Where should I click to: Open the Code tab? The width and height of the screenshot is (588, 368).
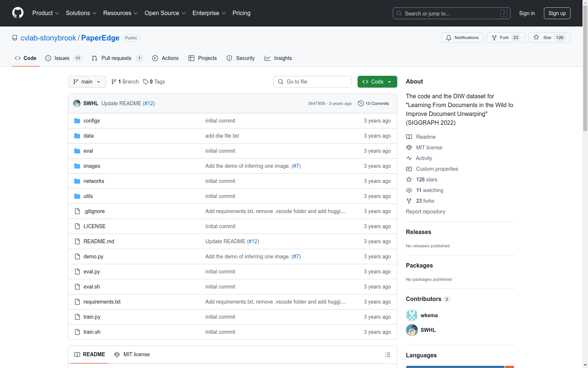(26, 58)
